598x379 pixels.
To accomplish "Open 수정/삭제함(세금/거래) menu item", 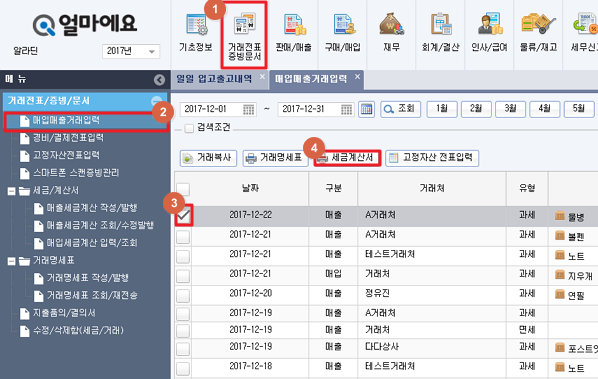I will [78, 331].
